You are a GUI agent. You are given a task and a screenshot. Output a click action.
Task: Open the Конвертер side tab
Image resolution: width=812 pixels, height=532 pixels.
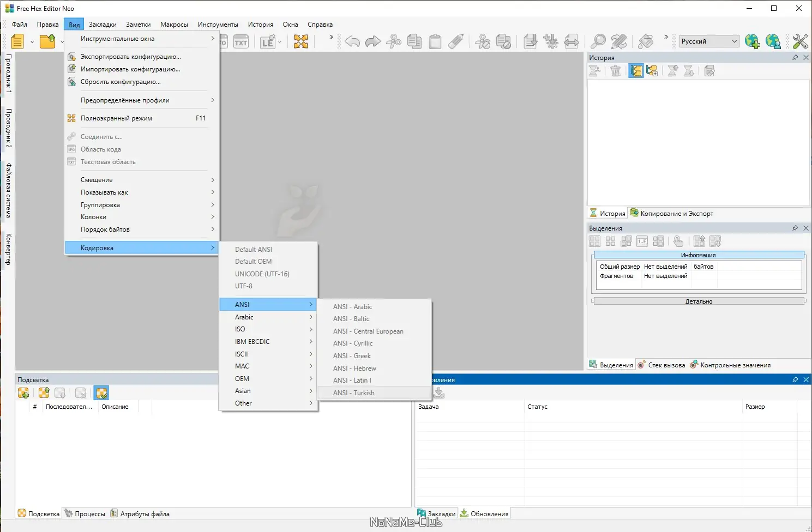click(8, 249)
